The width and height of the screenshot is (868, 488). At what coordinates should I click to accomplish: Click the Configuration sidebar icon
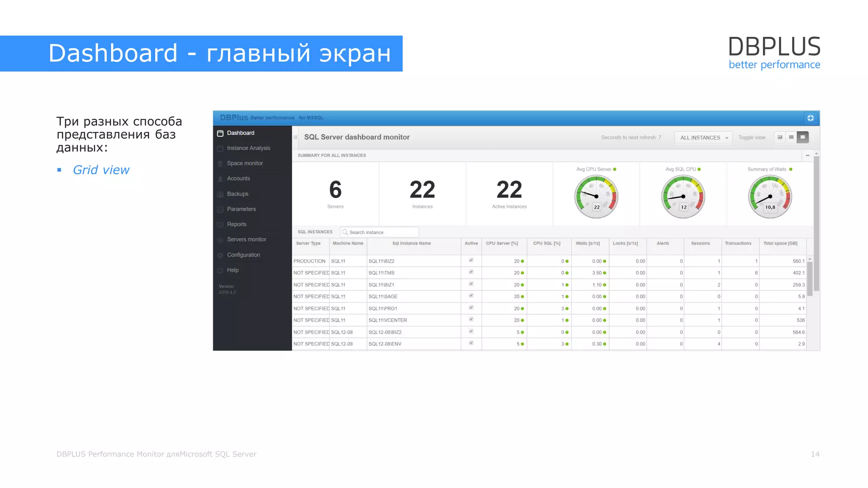[x=220, y=255]
